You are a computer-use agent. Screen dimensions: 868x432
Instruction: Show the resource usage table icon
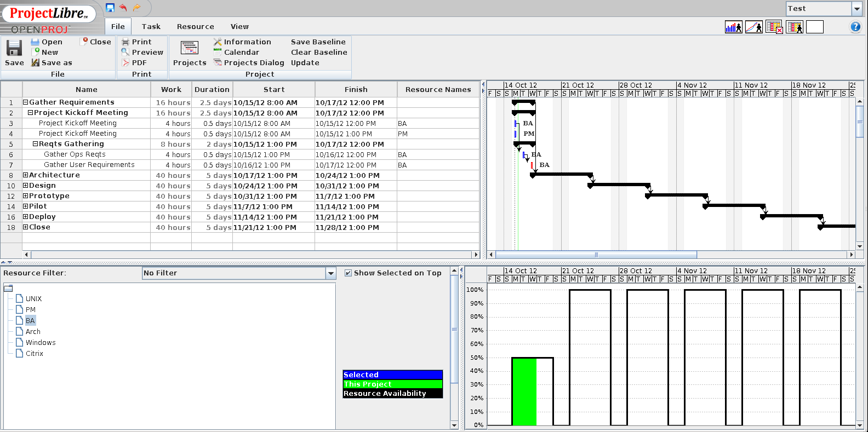795,27
